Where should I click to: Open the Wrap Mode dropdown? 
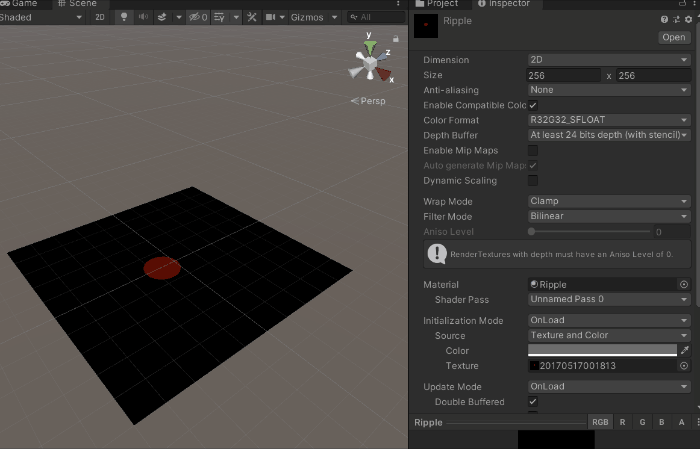coord(609,201)
